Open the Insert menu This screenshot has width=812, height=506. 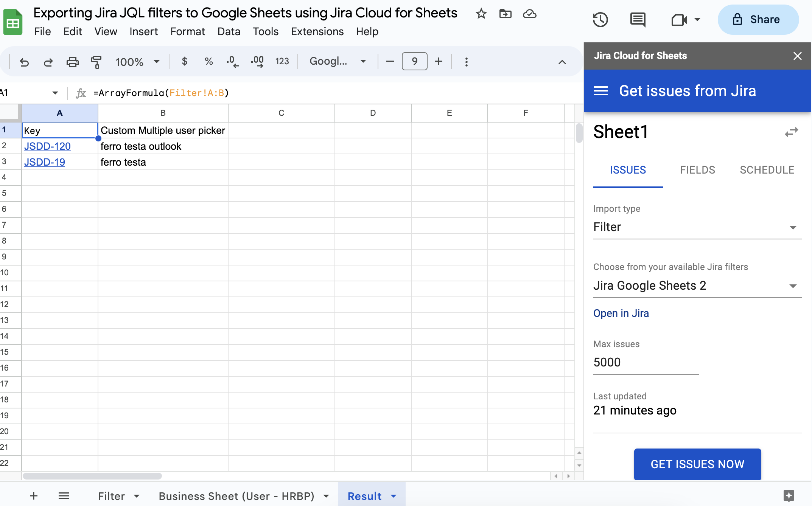[x=143, y=31]
